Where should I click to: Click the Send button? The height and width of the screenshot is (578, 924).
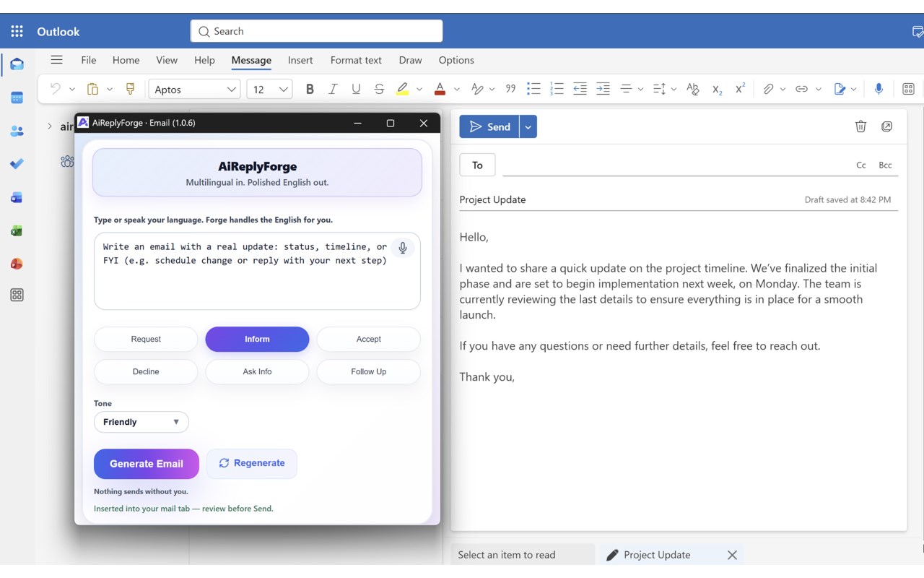tap(489, 126)
